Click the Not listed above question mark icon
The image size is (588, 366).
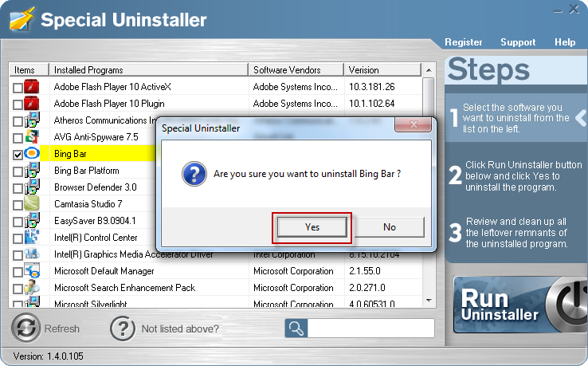pyautogui.click(x=123, y=328)
